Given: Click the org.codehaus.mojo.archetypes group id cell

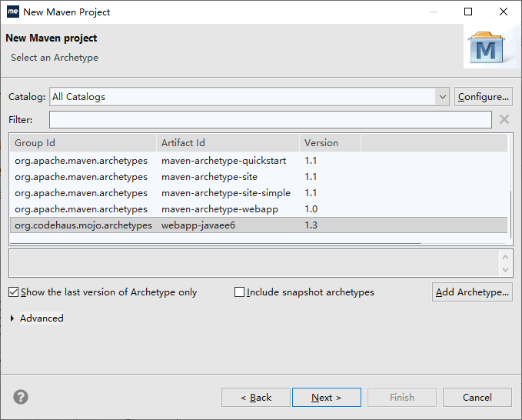Looking at the screenshot, I should pyautogui.click(x=83, y=225).
